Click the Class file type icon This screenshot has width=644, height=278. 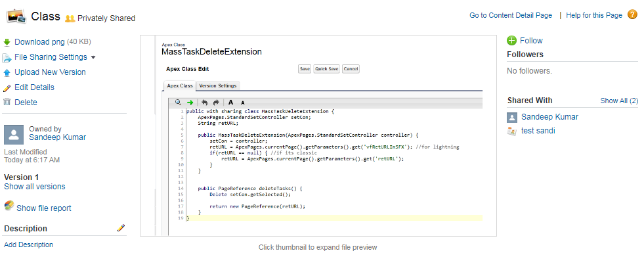tap(15, 16)
